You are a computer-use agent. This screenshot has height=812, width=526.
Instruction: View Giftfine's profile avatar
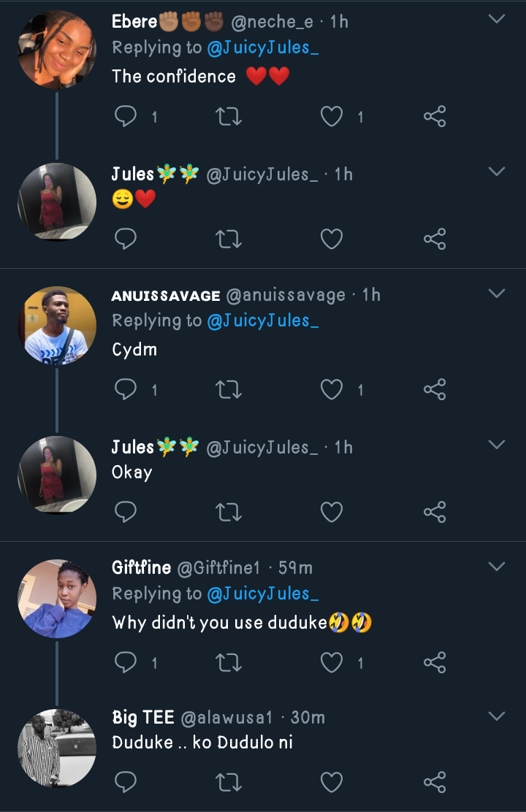57,598
